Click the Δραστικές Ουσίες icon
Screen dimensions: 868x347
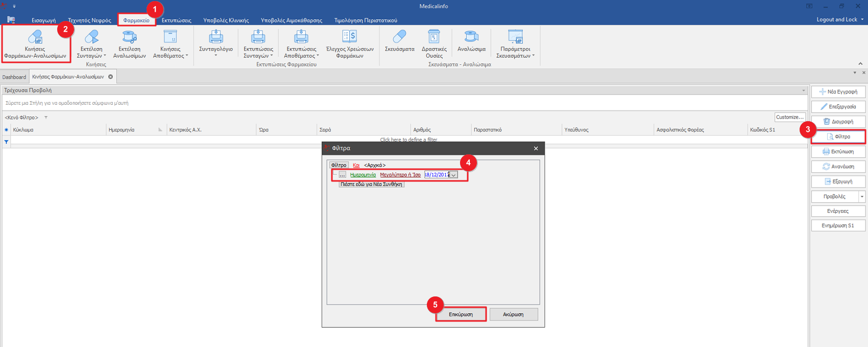(x=433, y=37)
